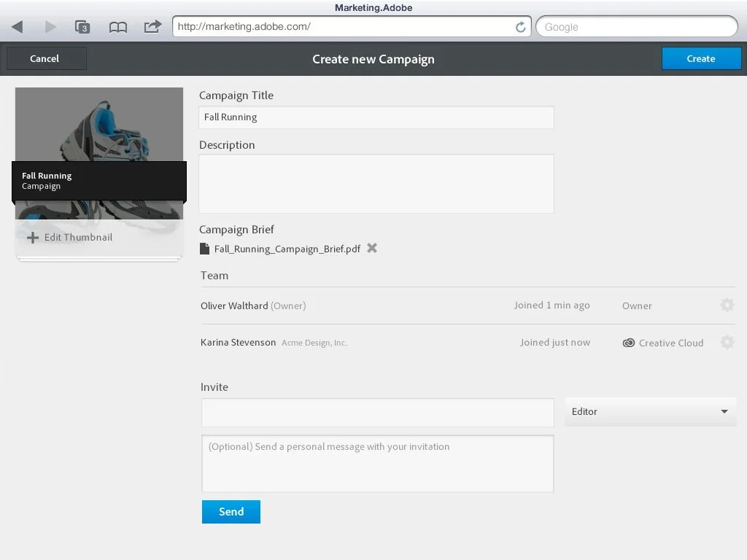Open the browser tabs/pages icon
747x560 pixels.
tap(82, 27)
